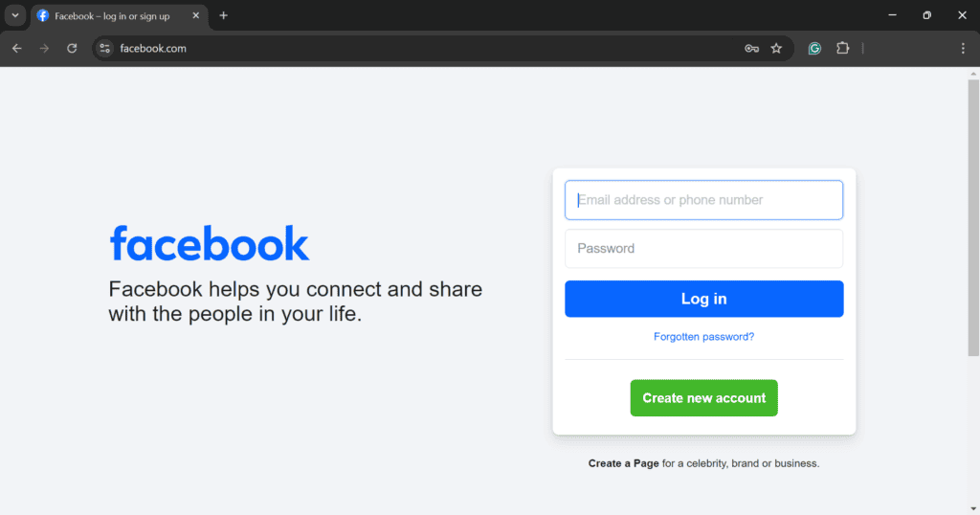Follow the Create a Page link

click(624, 463)
